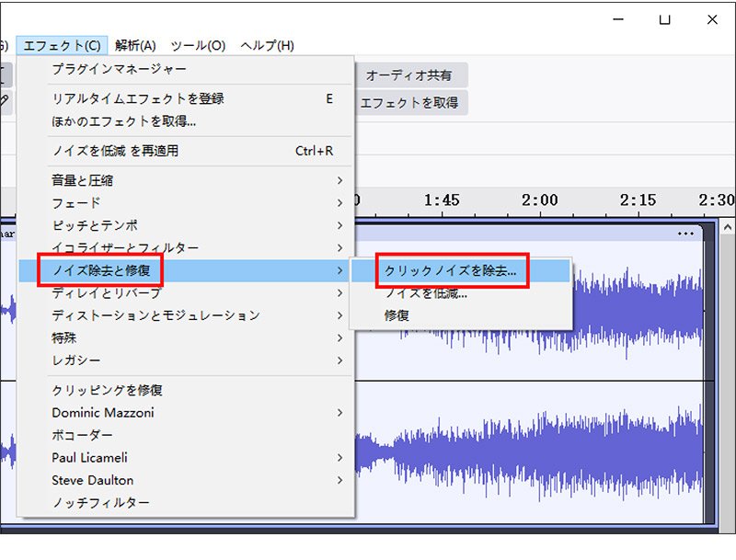Click the 2:00 mark on the timeline ruler
736x560 pixels.
coord(542,200)
